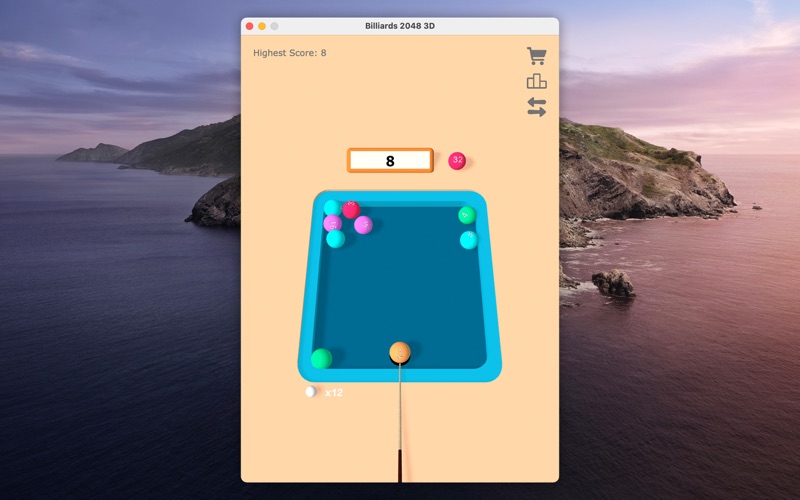Click the x12 remaining shots counter text
The image size is (800, 500).
click(x=334, y=393)
